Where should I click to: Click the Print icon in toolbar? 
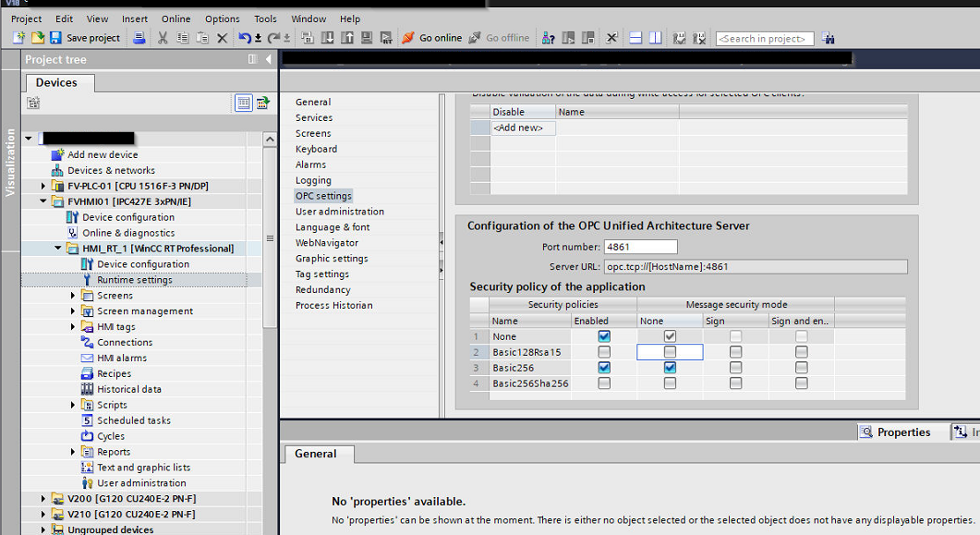click(x=139, y=38)
